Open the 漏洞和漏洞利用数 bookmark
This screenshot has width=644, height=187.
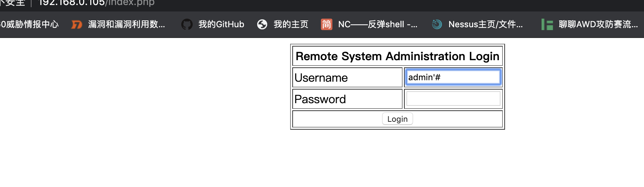[126, 24]
